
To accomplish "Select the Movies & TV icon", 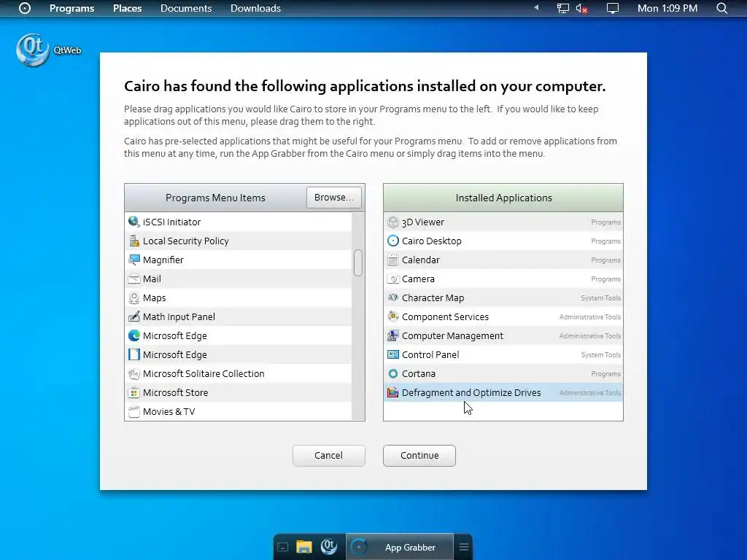I will [134, 411].
